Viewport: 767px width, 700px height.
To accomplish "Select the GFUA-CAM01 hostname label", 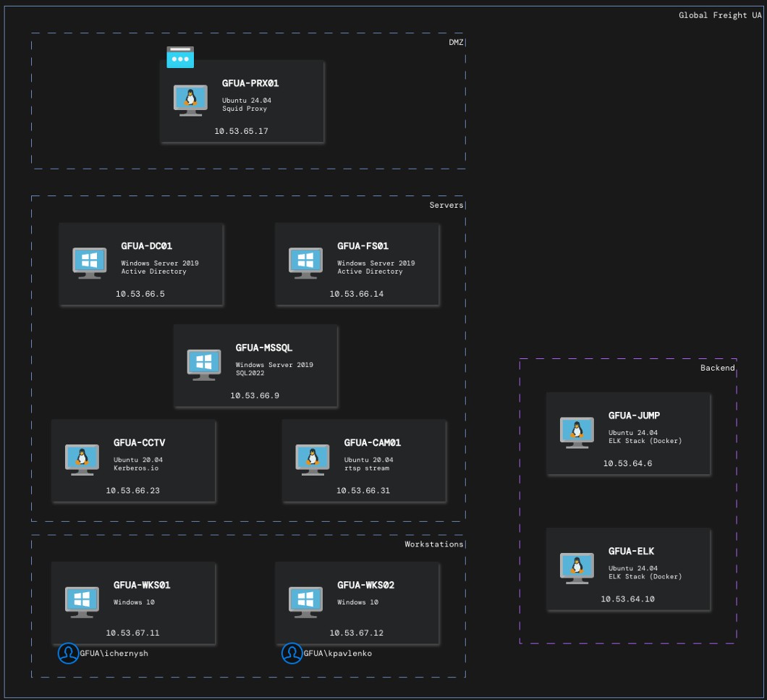I will tap(373, 442).
